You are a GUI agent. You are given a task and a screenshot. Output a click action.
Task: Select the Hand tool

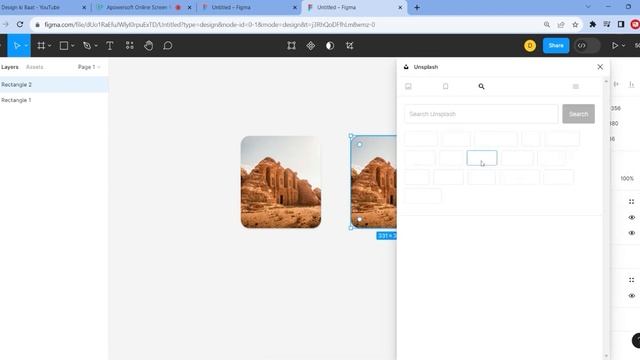coord(149,45)
